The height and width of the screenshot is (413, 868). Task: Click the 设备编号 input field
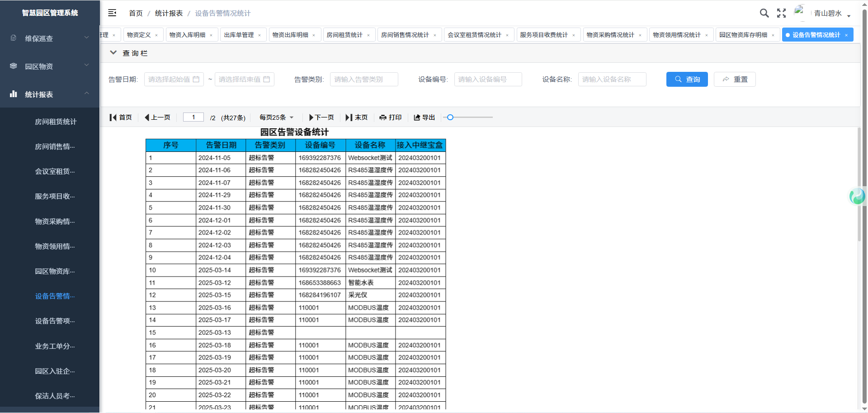coord(488,79)
